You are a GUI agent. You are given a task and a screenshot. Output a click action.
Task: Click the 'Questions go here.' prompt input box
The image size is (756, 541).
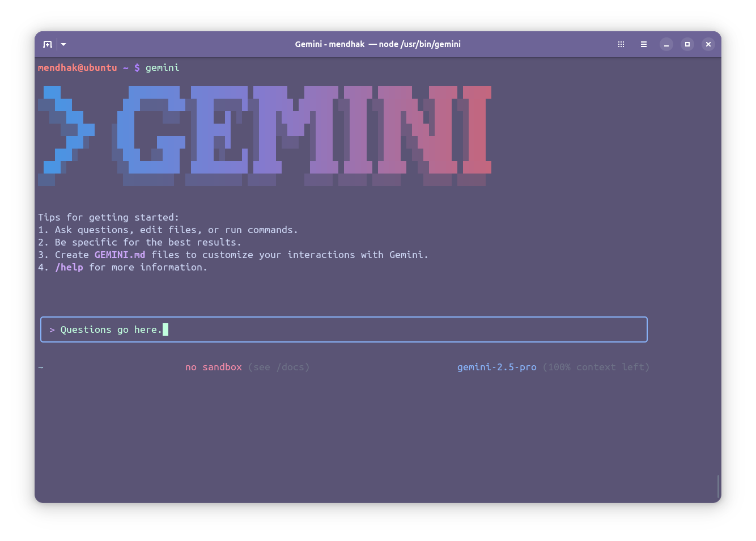[x=344, y=329]
